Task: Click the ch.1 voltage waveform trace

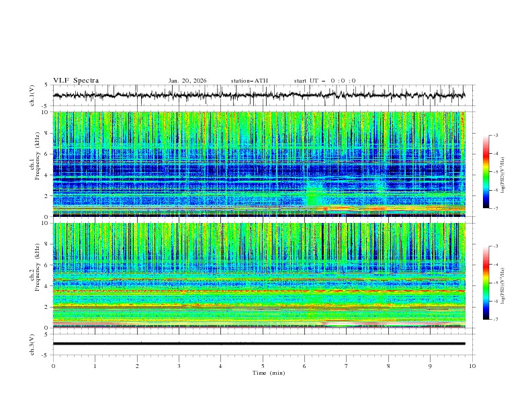Action: 259,95
